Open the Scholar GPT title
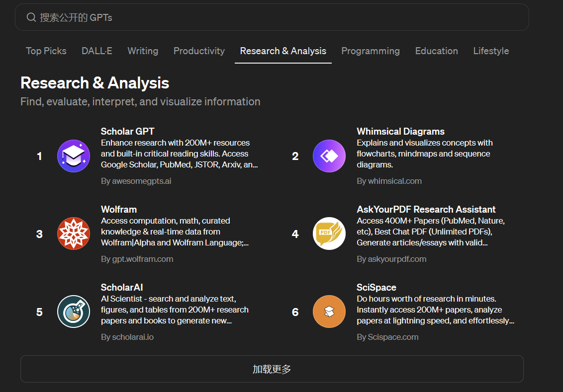 pyautogui.click(x=127, y=131)
